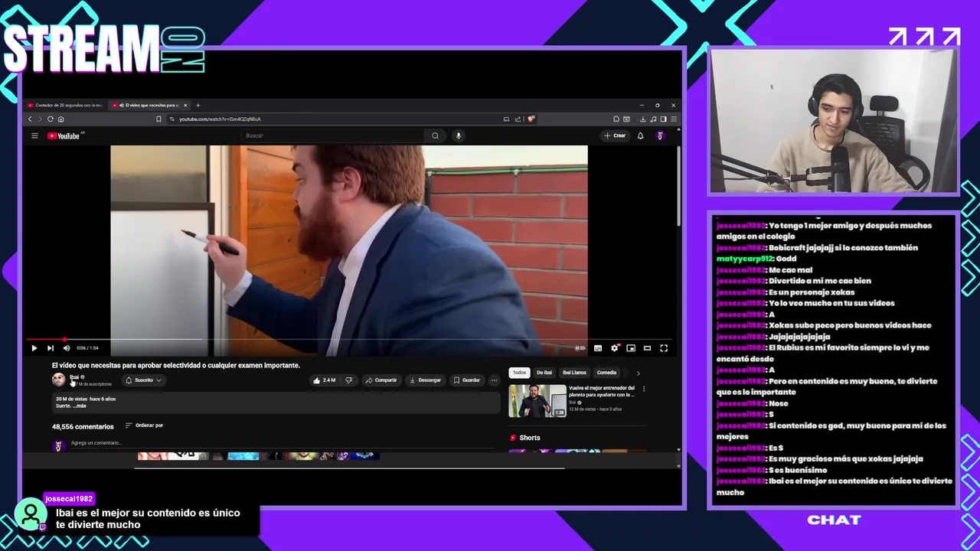Open the account avatar menu in YouTube
The width and height of the screenshot is (980, 551).
coord(660,135)
